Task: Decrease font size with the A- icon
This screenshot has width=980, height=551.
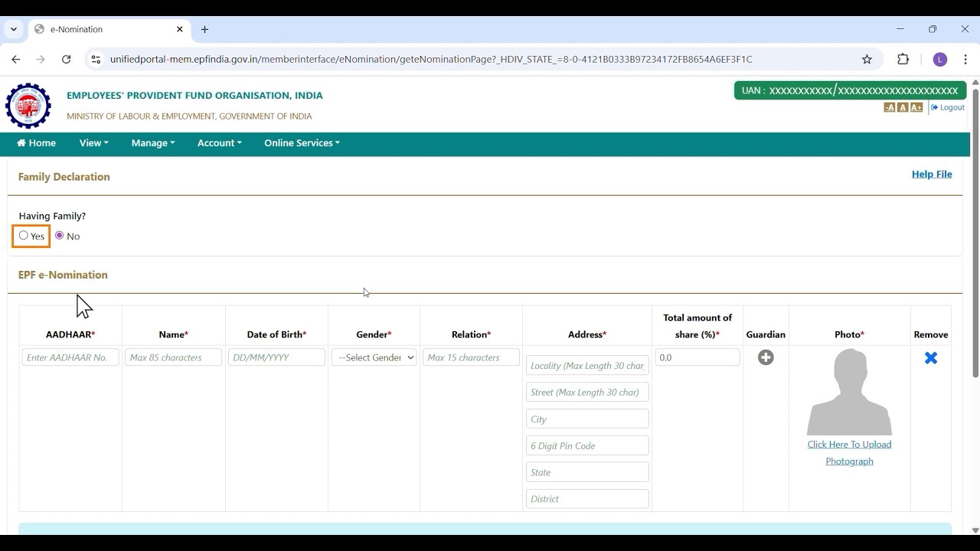Action: click(x=889, y=108)
